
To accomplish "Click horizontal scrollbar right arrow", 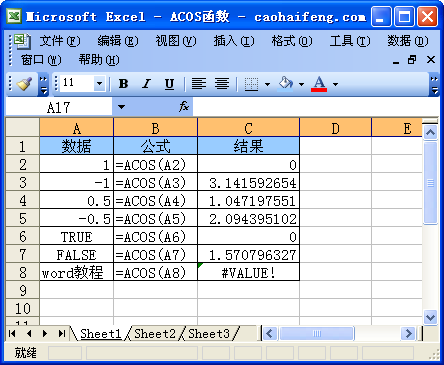I will point(408,333).
